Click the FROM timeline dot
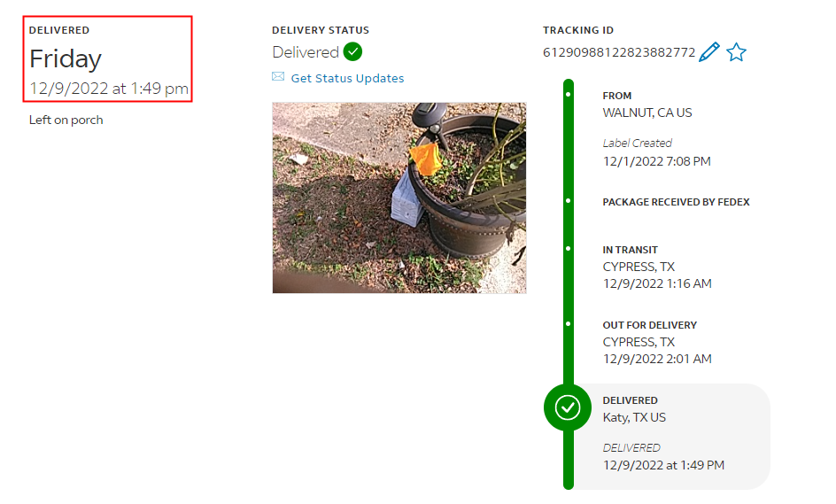836x504 pixels. point(569,95)
